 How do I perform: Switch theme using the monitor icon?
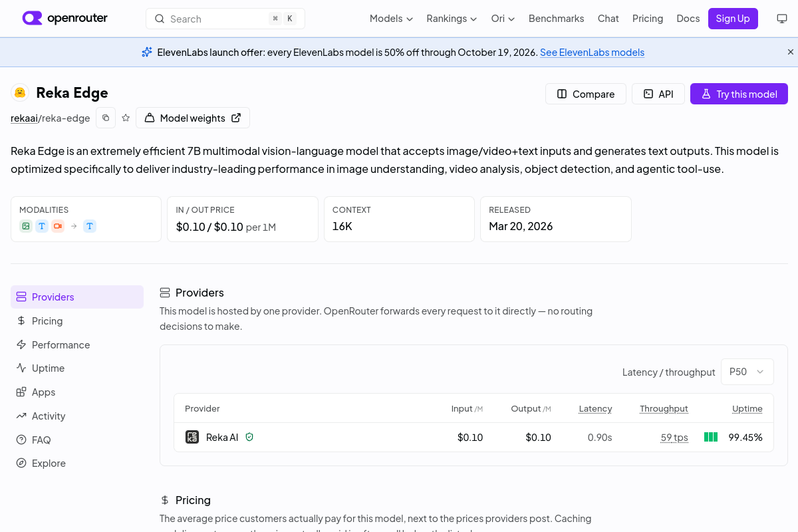(x=782, y=19)
